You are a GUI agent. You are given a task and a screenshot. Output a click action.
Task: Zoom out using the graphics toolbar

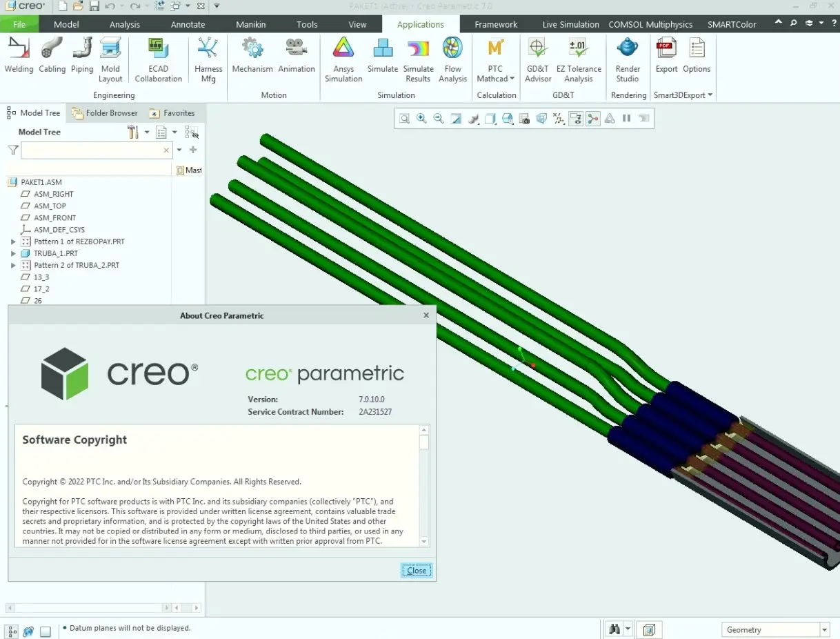click(439, 119)
